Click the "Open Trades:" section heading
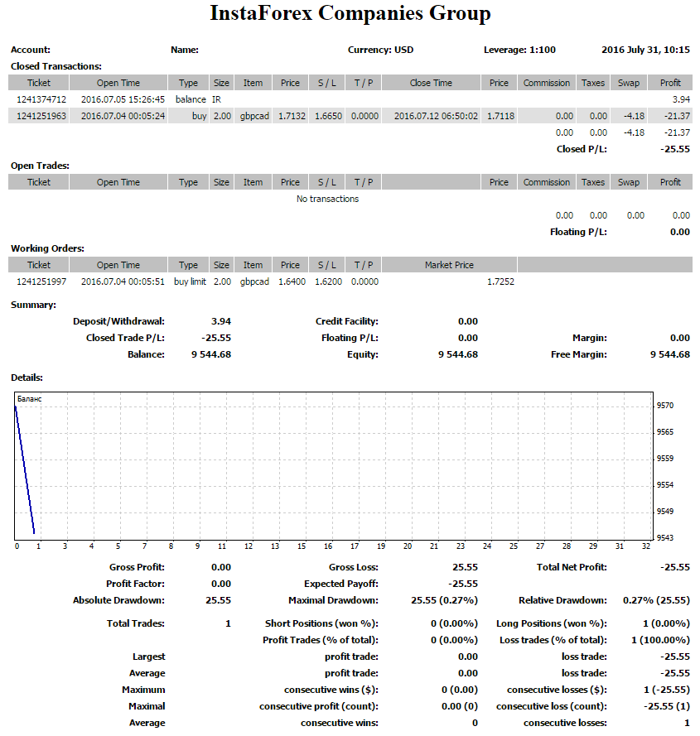The height and width of the screenshot is (736, 700). [x=40, y=166]
